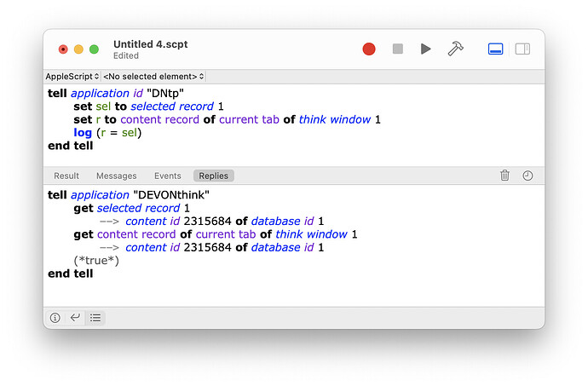Close the window with red button
This screenshot has width=588, height=386.
pyautogui.click(x=63, y=49)
